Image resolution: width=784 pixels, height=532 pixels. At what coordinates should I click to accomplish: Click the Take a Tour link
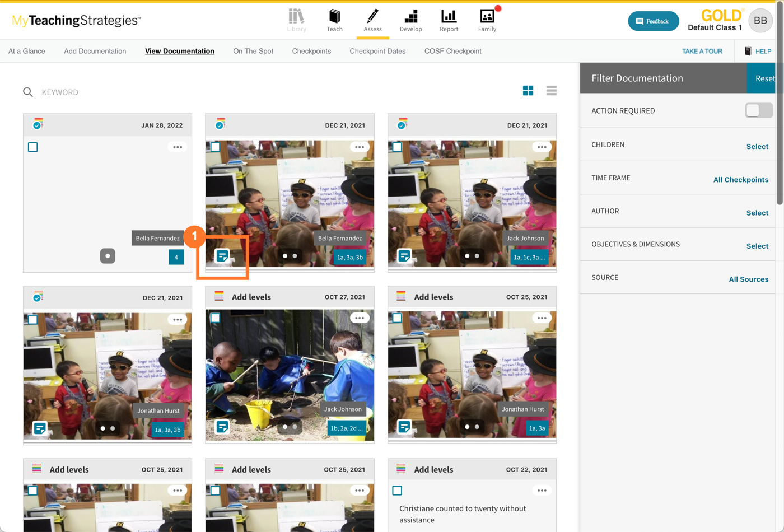tap(702, 51)
